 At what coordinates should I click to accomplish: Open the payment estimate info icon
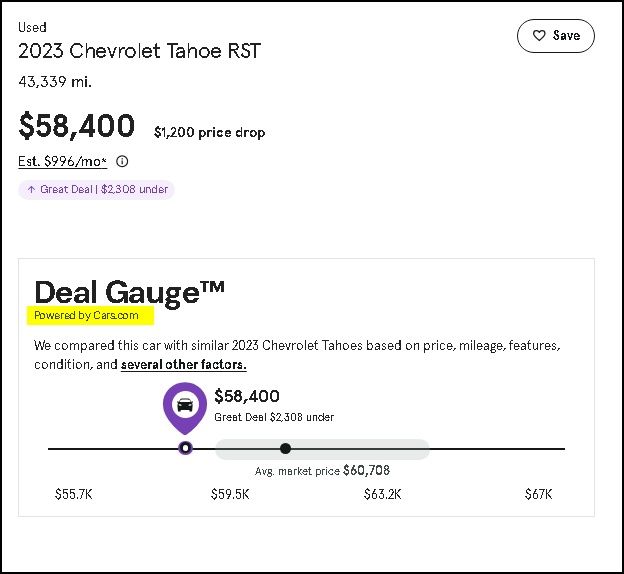(122, 161)
